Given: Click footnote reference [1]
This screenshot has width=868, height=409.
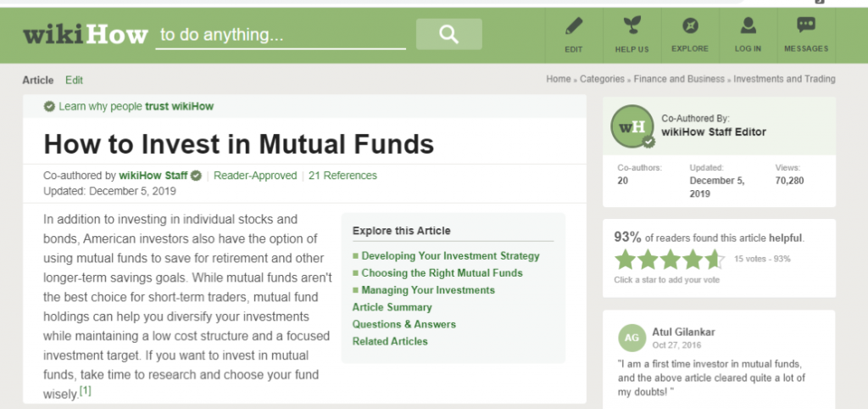Looking at the screenshot, I should [86, 390].
